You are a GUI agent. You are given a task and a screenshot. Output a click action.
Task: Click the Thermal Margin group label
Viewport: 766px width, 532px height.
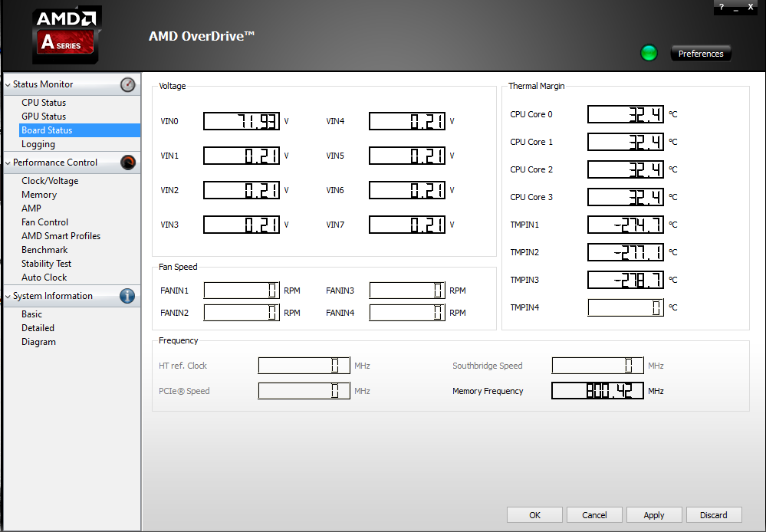tap(537, 86)
